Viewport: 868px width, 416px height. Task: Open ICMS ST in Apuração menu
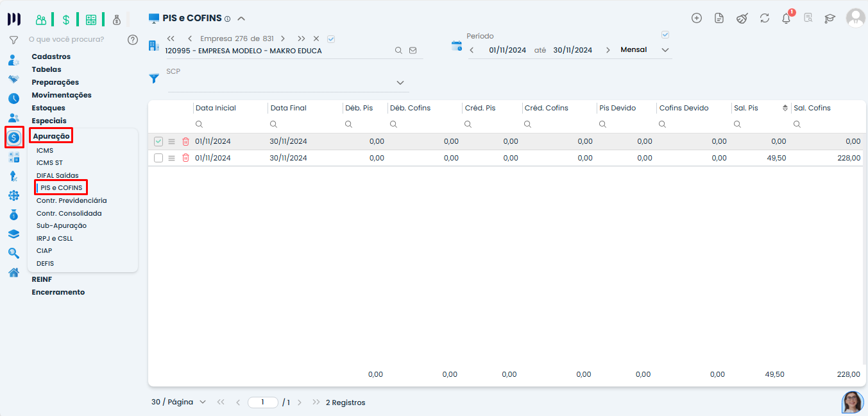point(49,163)
